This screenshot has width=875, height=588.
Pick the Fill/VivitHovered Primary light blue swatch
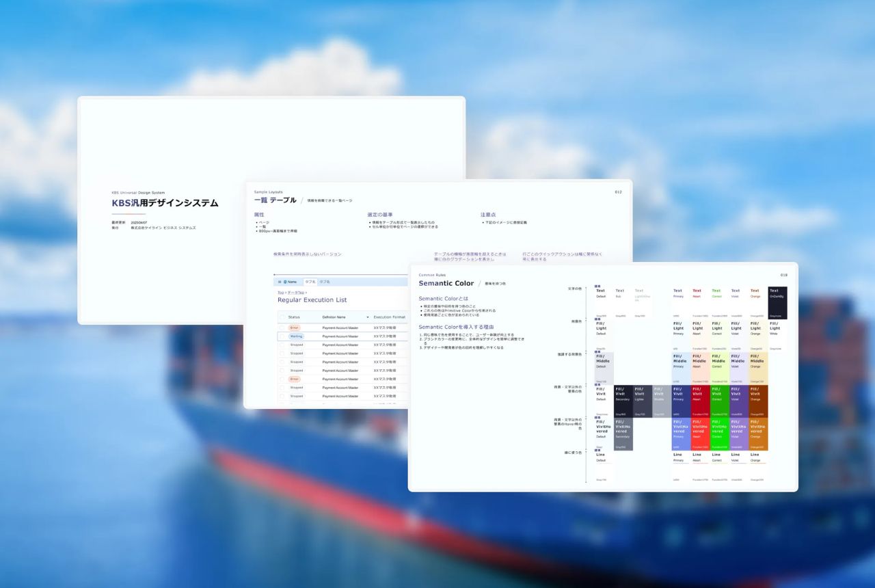[681, 434]
